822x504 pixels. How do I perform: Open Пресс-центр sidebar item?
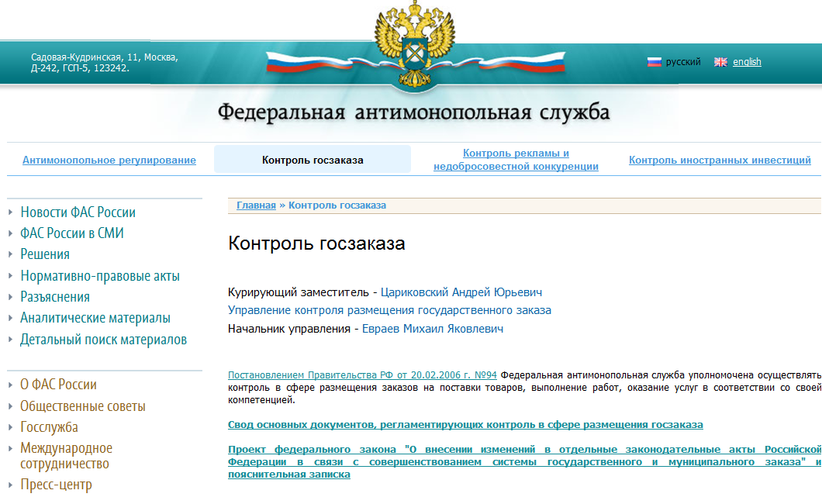click(x=56, y=485)
